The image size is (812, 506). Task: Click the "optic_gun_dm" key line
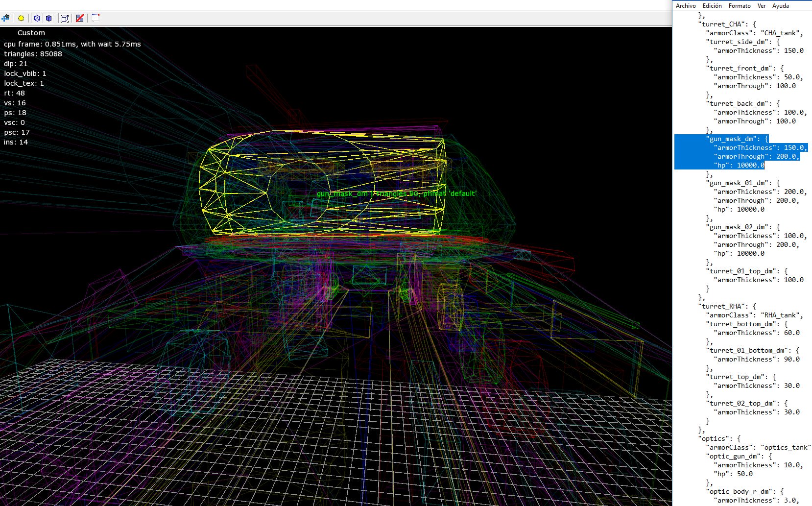(739, 456)
